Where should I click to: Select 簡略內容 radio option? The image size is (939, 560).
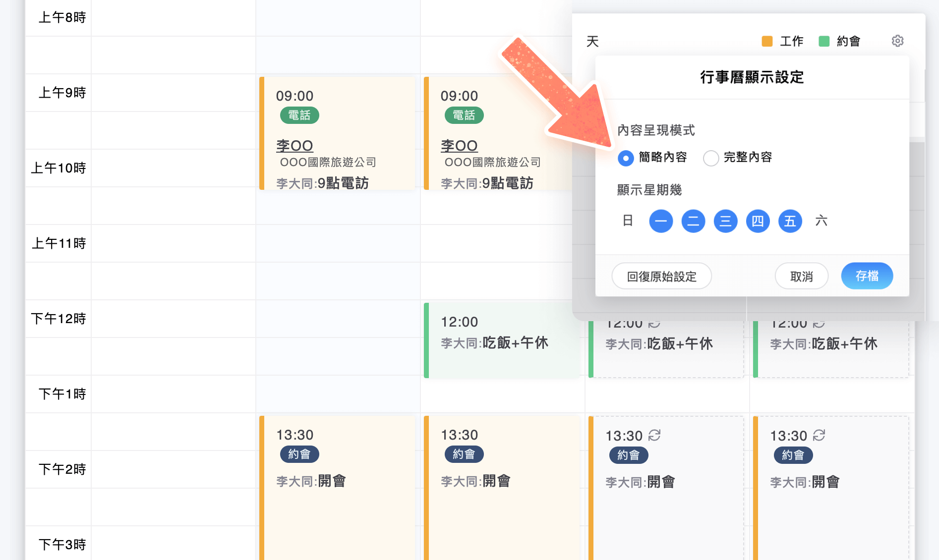coord(626,158)
